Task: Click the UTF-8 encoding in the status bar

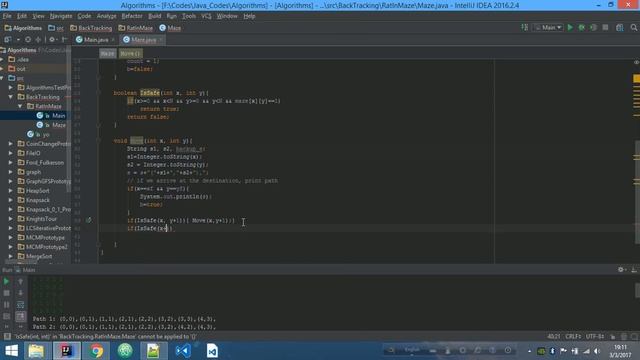Action: coord(595,337)
